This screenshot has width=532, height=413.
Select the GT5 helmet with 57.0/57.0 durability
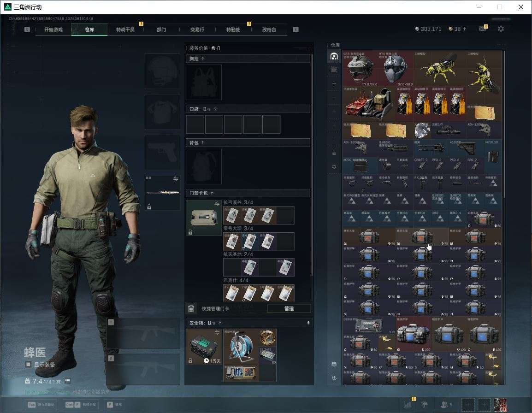coord(361,68)
